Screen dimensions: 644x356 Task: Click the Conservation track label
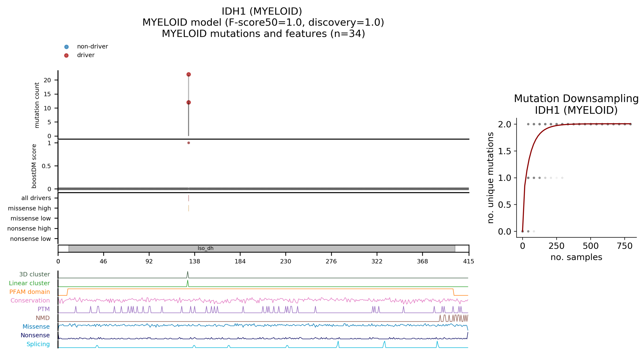click(x=30, y=300)
